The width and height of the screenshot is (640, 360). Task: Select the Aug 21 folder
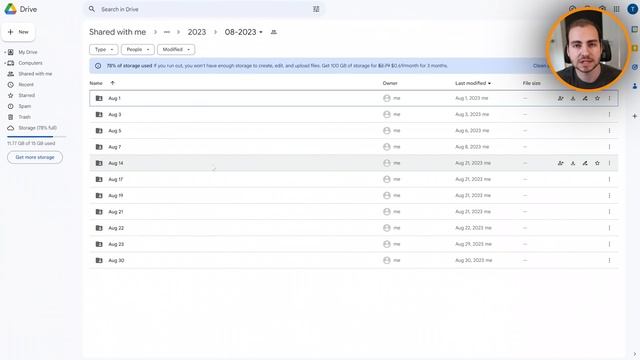(x=353, y=211)
